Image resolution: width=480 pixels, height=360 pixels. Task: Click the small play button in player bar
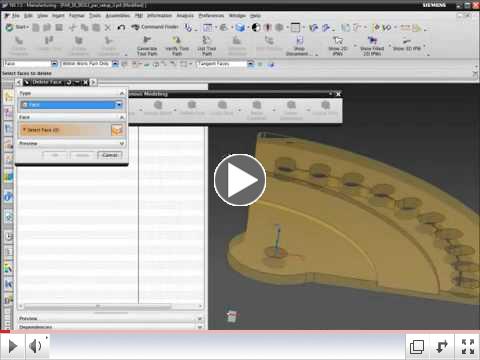(13, 346)
